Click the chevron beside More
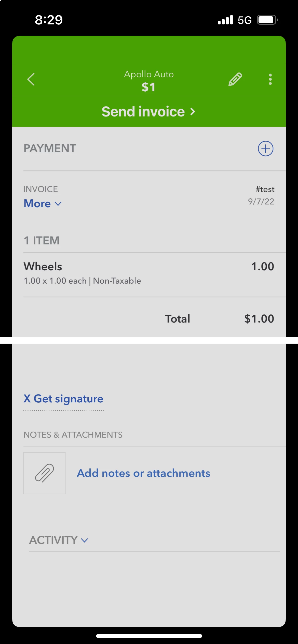The height and width of the screenshot is (644, 298). [x=58, y=204]
